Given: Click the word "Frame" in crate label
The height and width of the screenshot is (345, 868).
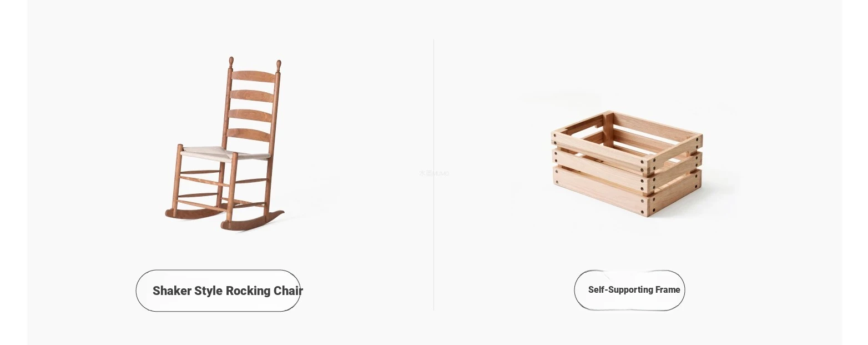Looking at the screenshot, I should (x=668, y=290).
